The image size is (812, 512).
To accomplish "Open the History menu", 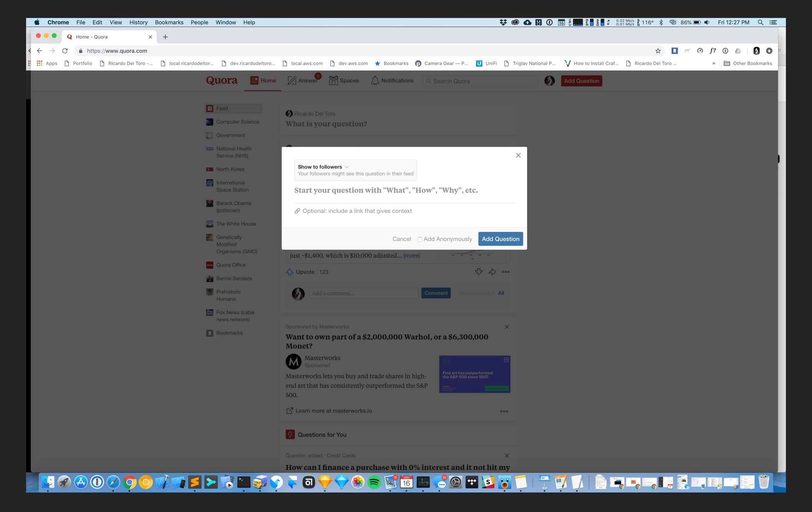I will tap(138, 22).
